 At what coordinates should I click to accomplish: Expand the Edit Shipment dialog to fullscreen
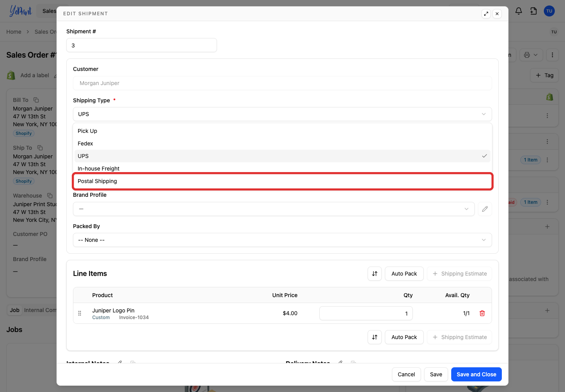point(486,14)
